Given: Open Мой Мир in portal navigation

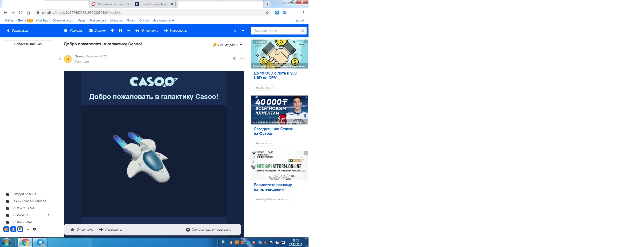Looking at the screenshot, I should [42, 21].
